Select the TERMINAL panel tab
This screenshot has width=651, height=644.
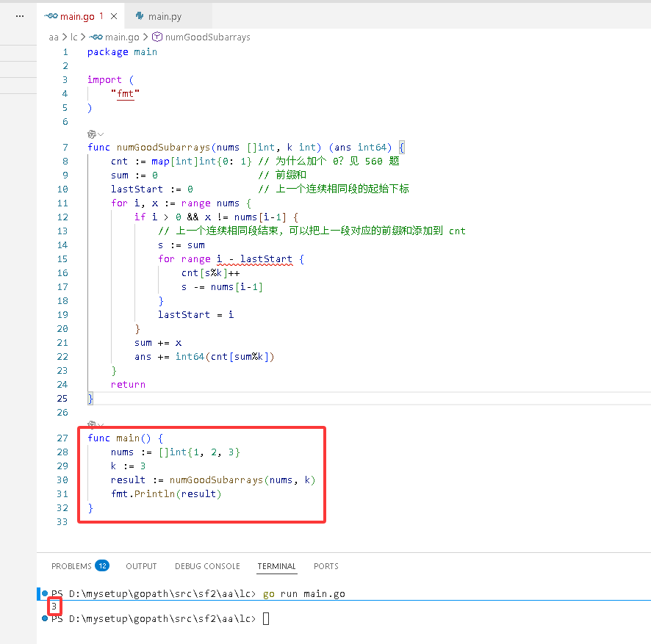pos(276,566)
